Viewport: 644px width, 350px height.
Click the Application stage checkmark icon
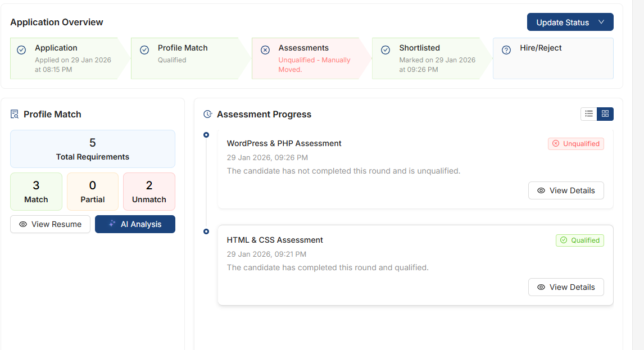[x=21, y=50]
